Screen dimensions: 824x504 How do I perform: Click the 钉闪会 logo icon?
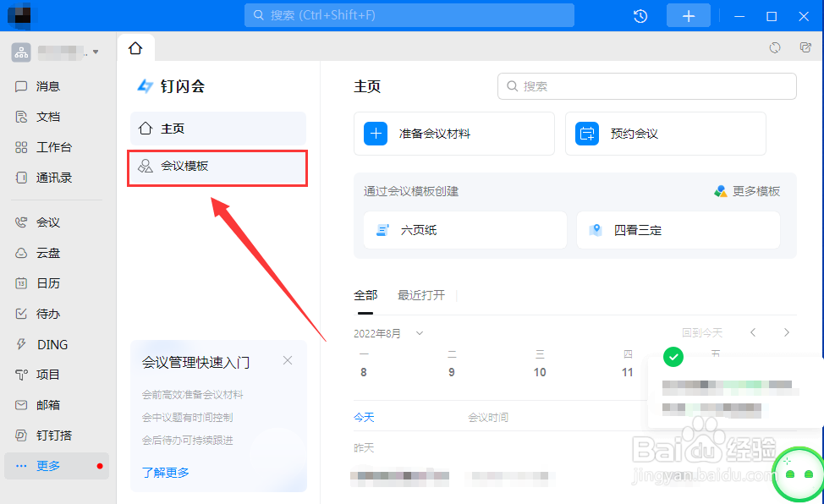pyautogui.click(x=145, y=86)
